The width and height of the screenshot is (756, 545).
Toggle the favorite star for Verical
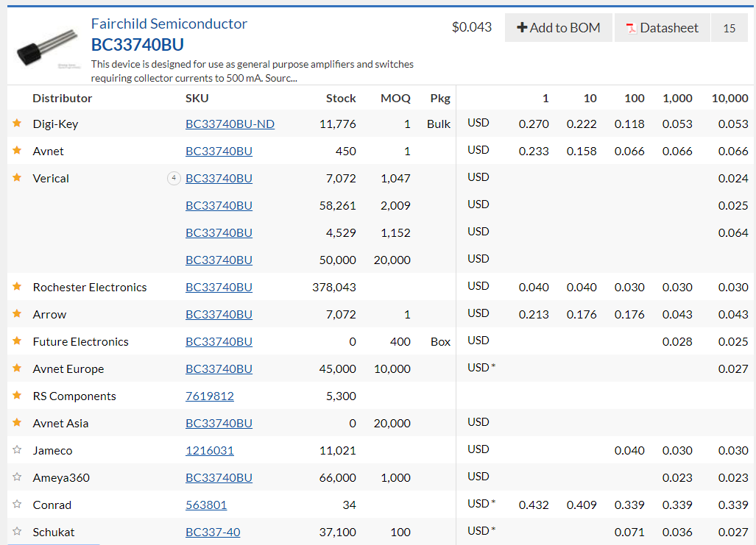point(17,178)
